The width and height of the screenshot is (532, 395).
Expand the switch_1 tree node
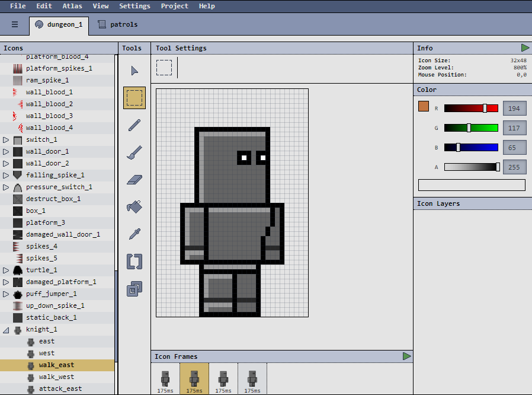(6, 139)
